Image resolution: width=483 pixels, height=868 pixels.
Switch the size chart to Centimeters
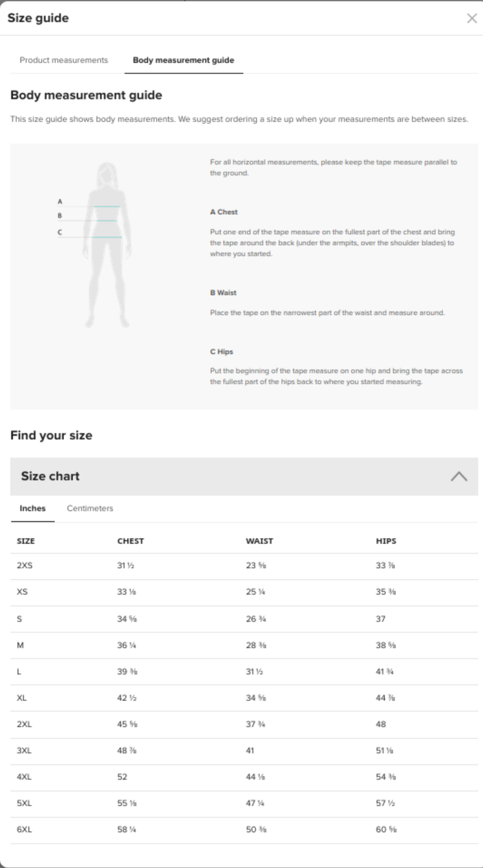tap(90, 509)
